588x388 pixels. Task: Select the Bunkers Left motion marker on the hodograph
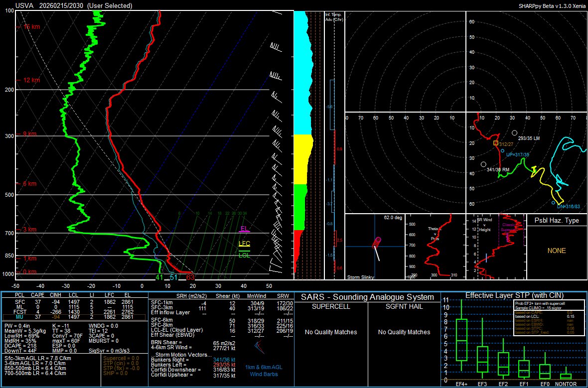coord(515,132)
